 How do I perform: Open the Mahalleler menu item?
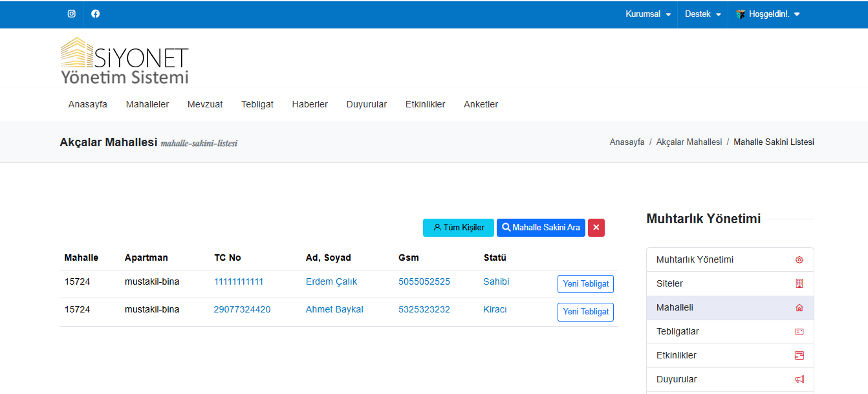tap(147, 104)
